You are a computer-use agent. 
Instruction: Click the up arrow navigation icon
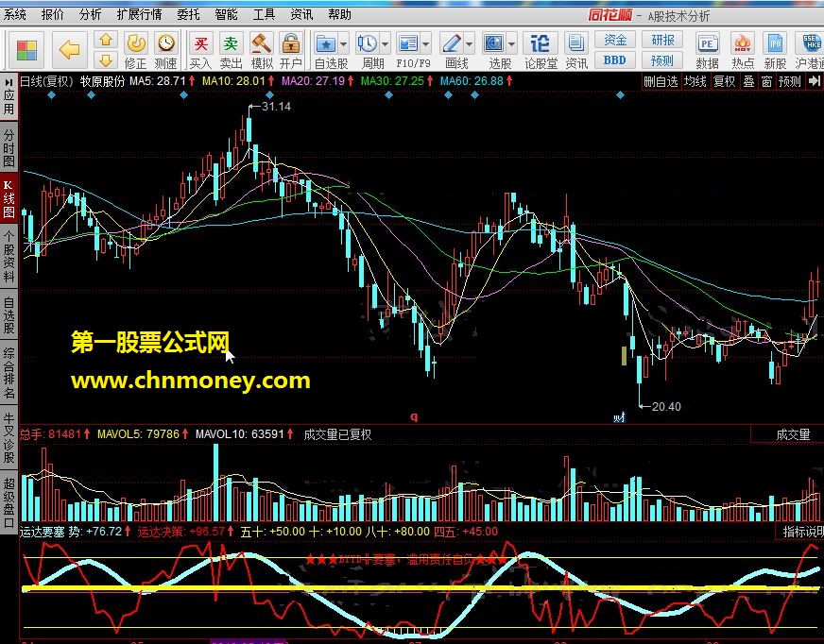tap(106, 41)
